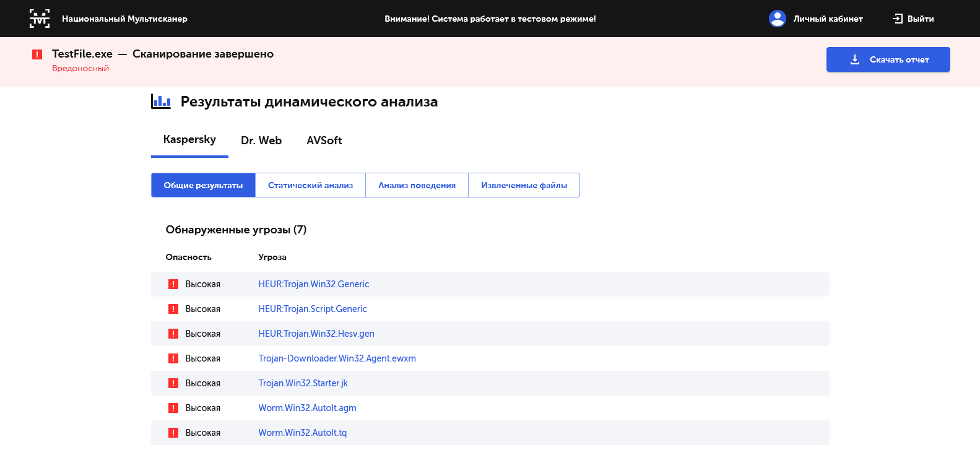Click the download arrow icon on Скачать отчет
This screenshot has height=468, width=980.
[855, 59]
